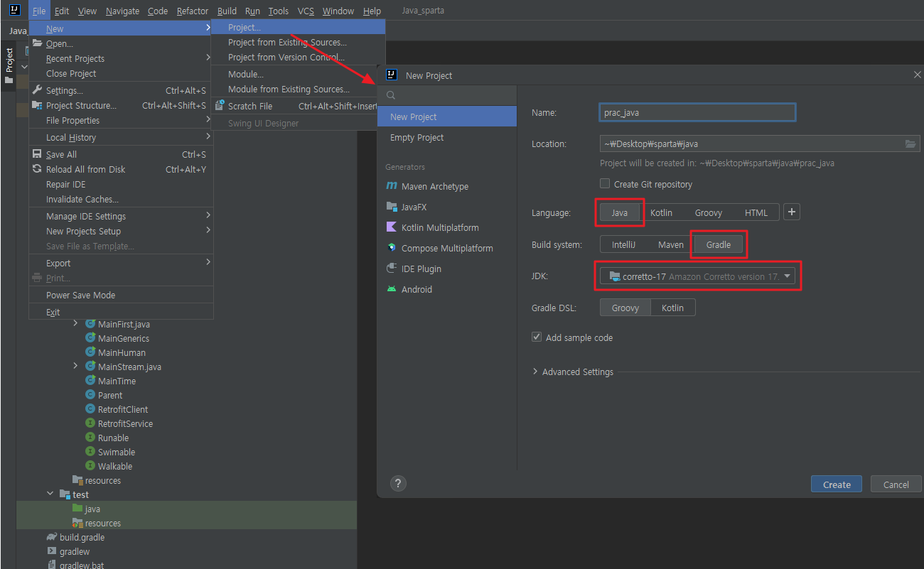Click the resources folder icon under test
Screen dimensions: 924x569
click(77, 523)
